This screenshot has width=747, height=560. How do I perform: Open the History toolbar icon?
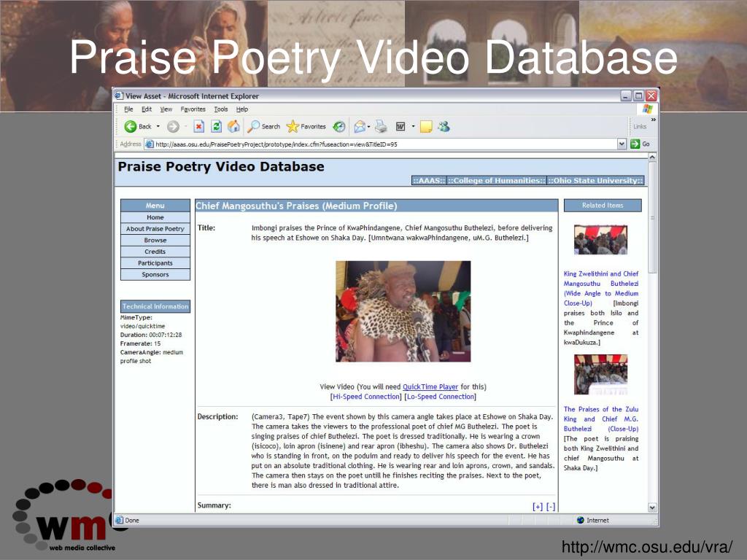coord(339,127)
